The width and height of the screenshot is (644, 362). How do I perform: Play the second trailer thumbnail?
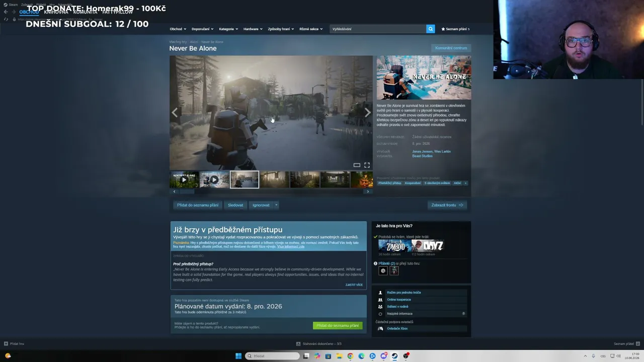214,179
